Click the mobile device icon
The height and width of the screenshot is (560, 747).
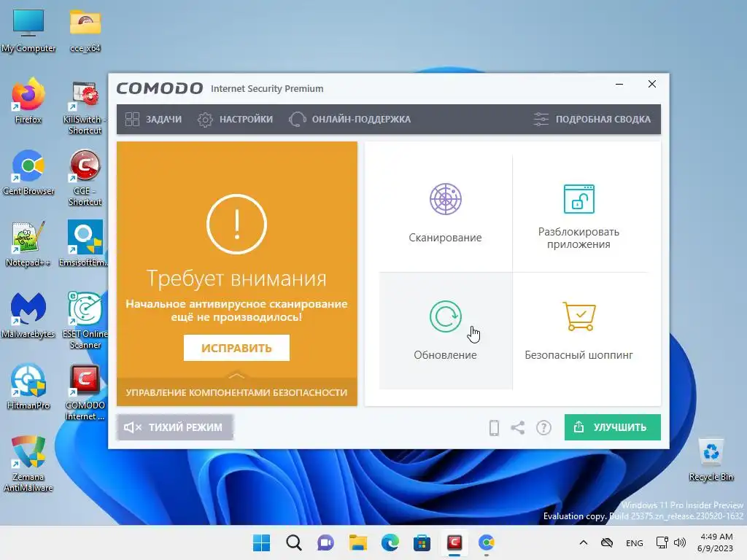(494, 427)
